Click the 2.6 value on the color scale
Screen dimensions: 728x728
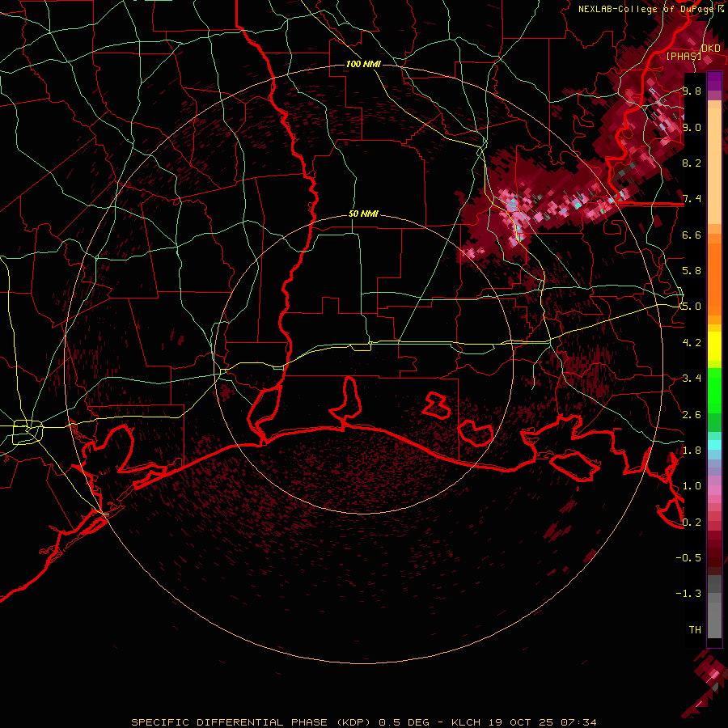tap(692, 415)
